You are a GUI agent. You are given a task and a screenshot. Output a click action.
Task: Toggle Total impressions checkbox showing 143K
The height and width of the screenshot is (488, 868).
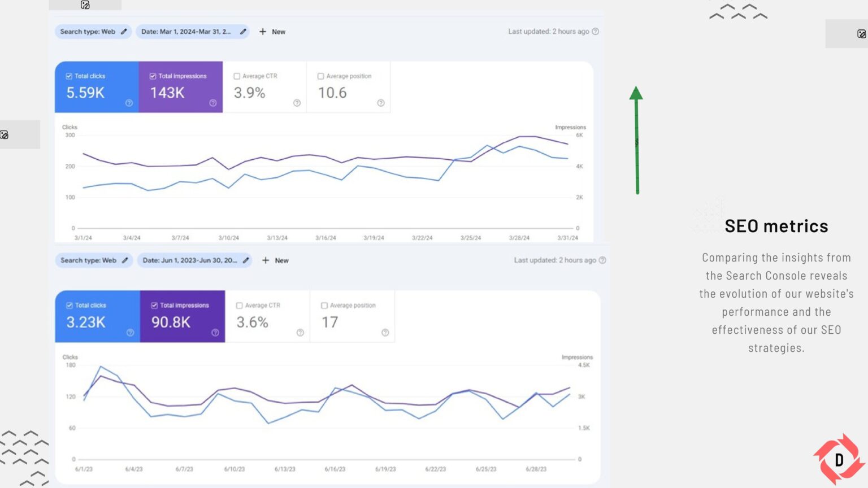click(x=153, y=76)
